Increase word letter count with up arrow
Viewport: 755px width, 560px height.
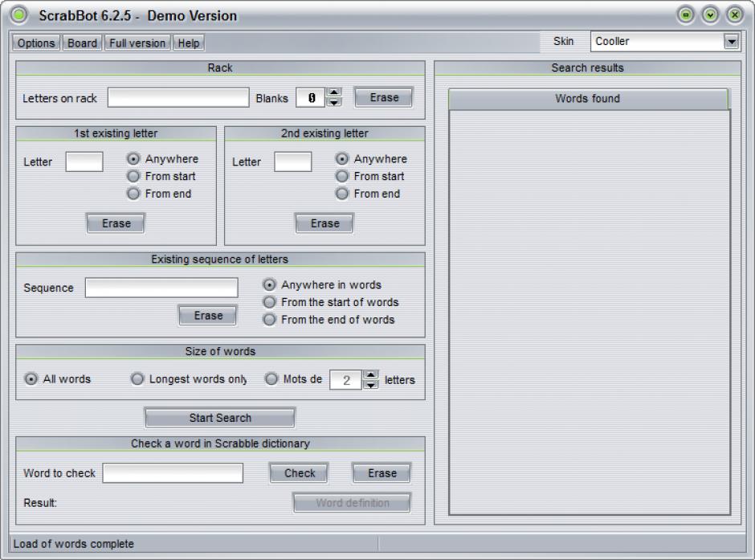click(x=370, y=374)
